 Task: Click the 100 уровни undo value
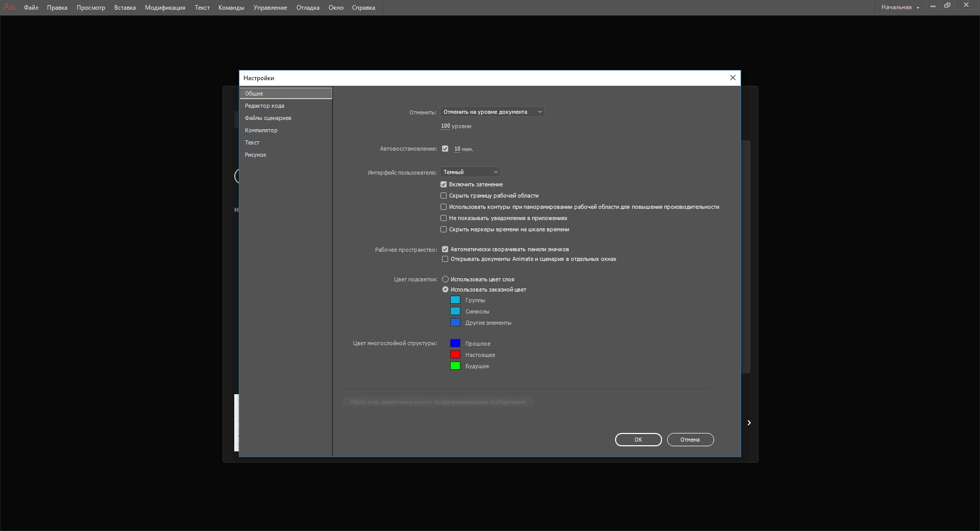[x=445, y=126]
